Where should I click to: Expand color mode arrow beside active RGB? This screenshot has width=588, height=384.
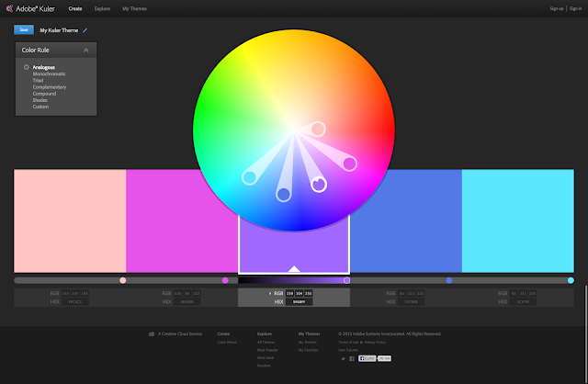270,293
